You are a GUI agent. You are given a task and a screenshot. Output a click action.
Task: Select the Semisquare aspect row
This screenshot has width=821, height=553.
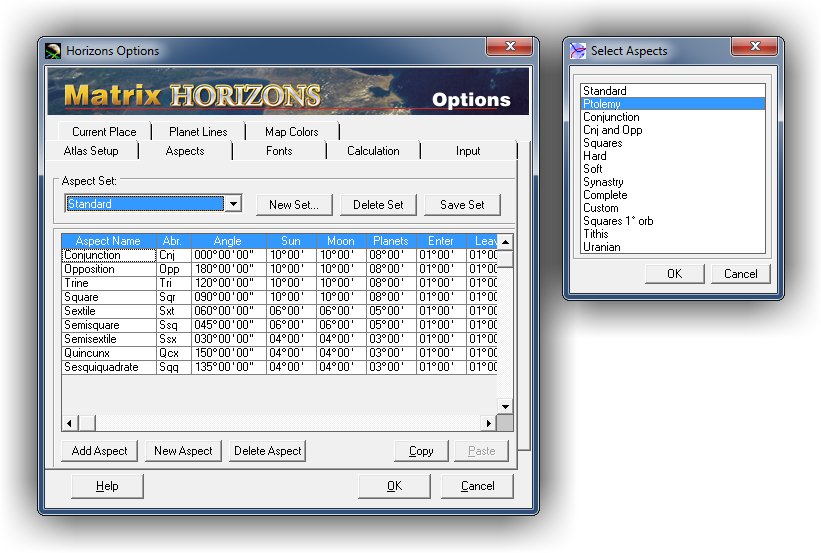click(x=279, y=325)
